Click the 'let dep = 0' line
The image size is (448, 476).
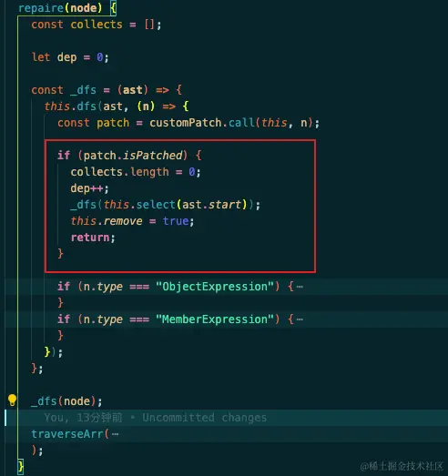point(70,57)
